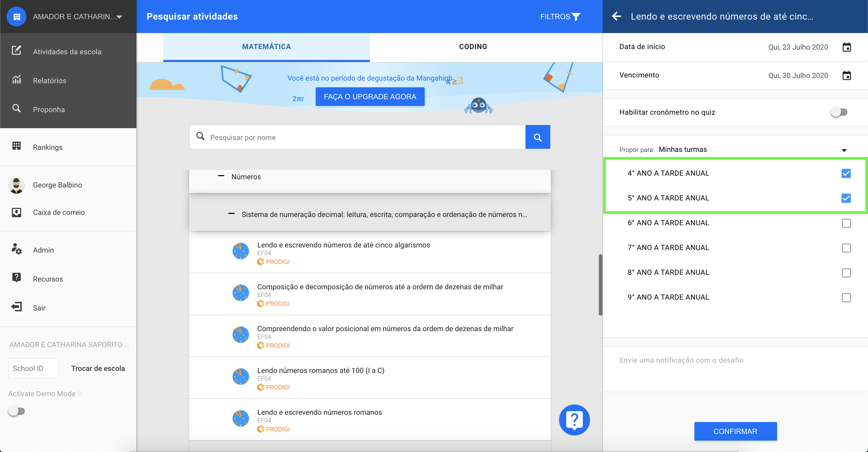Check 6° ANO A TARDE ANUAL

[x=846, y=223]
